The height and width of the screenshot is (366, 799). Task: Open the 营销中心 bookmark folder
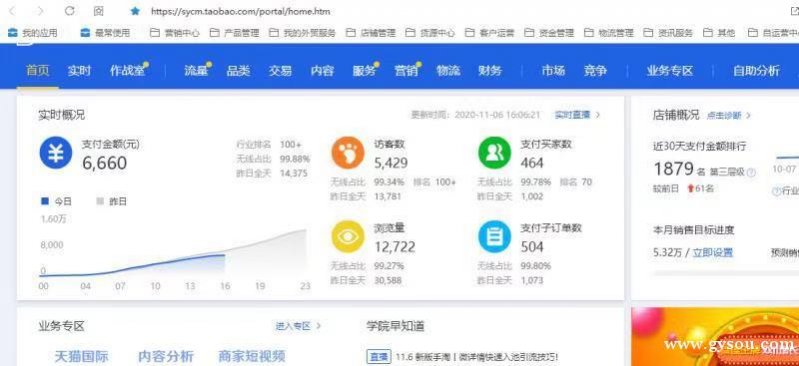(175, 33)
